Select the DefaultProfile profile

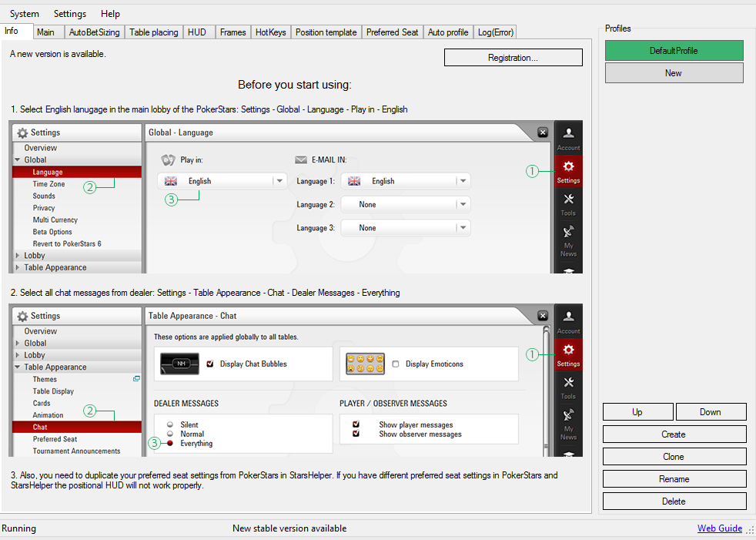pos(674,51)
